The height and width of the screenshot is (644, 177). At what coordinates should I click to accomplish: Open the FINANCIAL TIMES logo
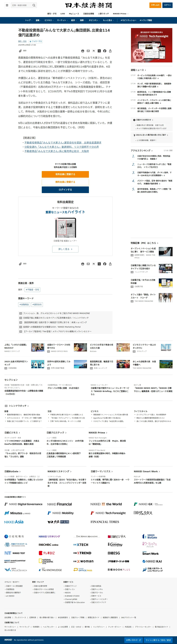pos(105,522)
